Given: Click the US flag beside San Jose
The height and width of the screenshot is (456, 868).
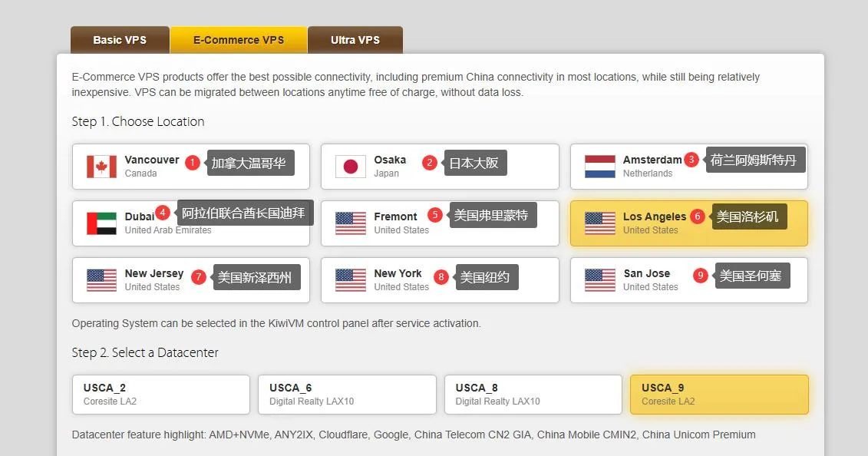Looking at the screenshot, I should [x=600, y=280].
